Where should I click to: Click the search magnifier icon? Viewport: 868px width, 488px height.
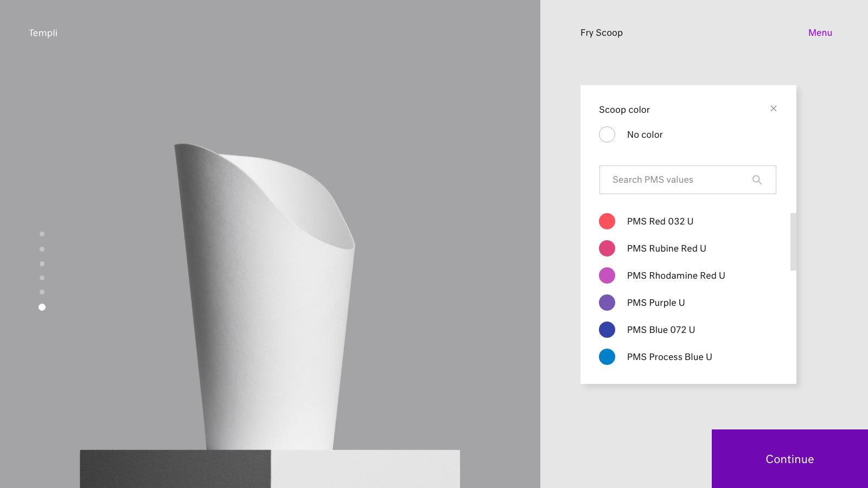tap(757, 180)
